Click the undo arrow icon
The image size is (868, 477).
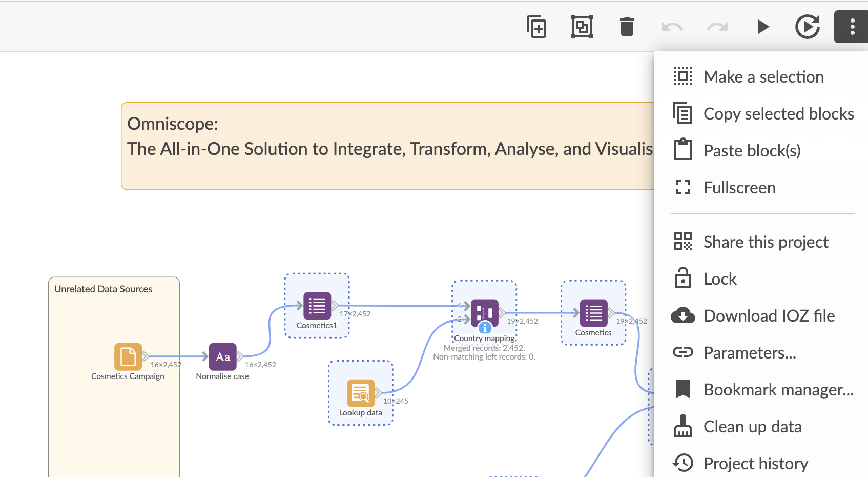pos(672,27)
